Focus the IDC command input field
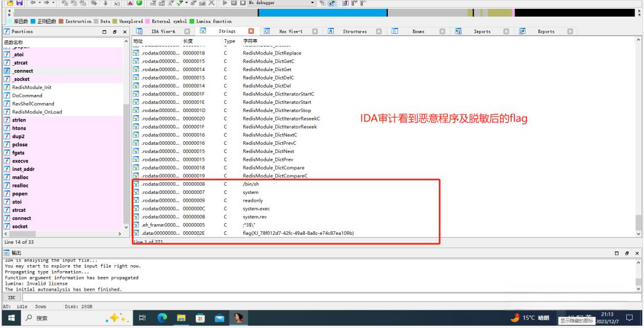644x328 pixels. tap(331, 297)
